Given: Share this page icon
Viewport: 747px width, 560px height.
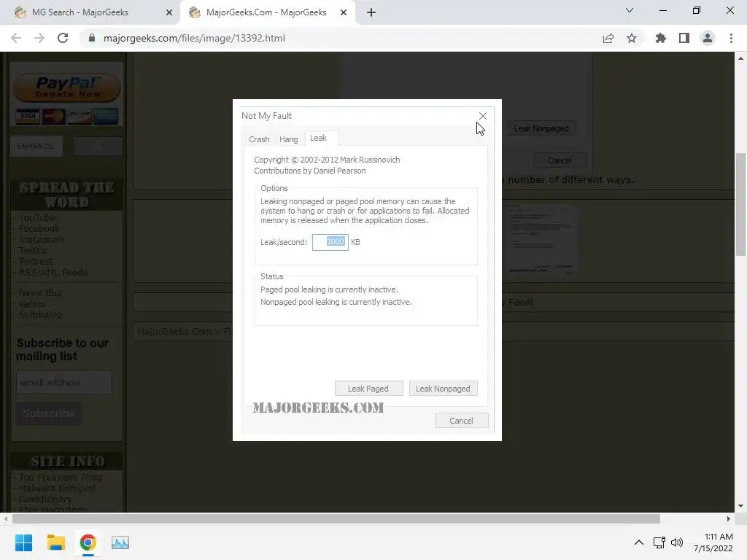Looking at the screenshot, I should tap(608, 38).
